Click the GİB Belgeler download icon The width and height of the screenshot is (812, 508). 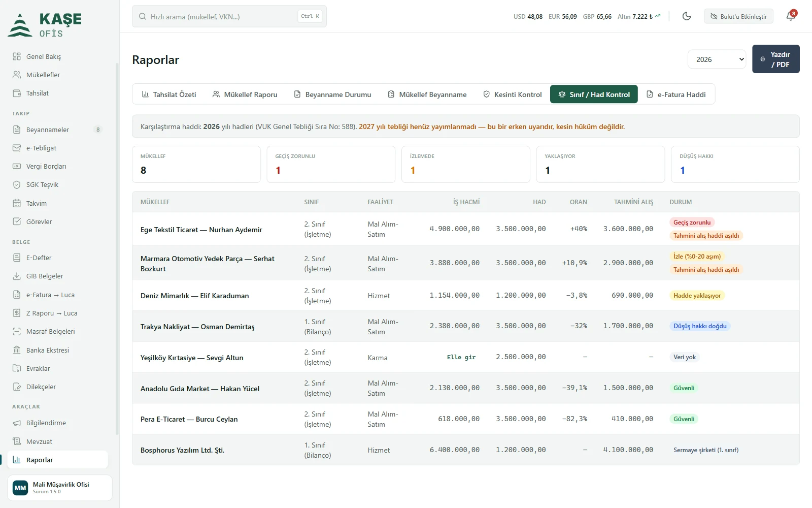(x=17, y=276)
